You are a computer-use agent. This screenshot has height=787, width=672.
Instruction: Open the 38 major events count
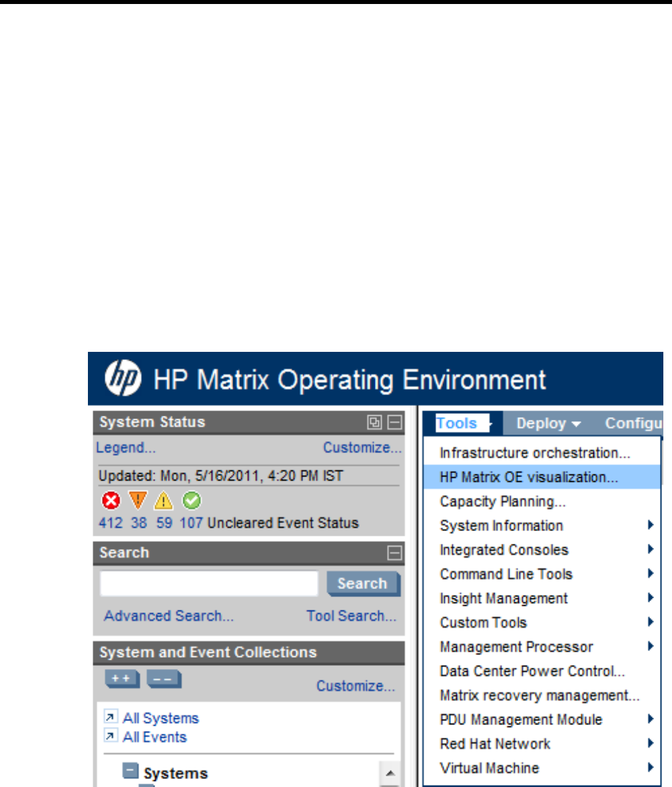(x=139, y=523)
